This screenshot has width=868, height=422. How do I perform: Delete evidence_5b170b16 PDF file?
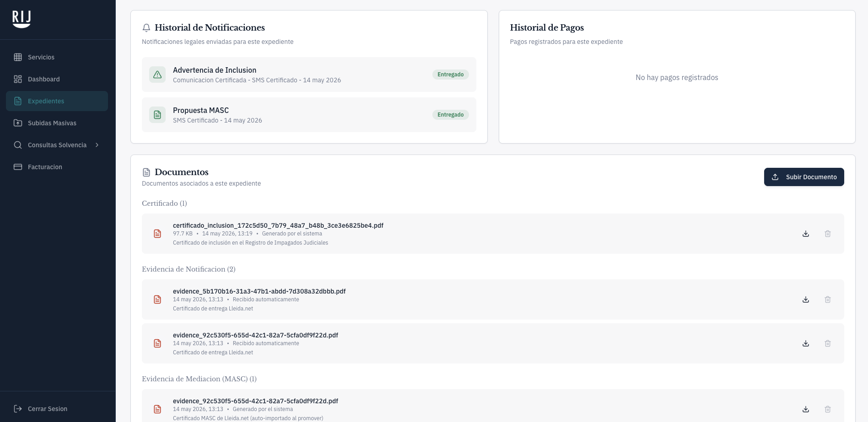tap(828, 299)
